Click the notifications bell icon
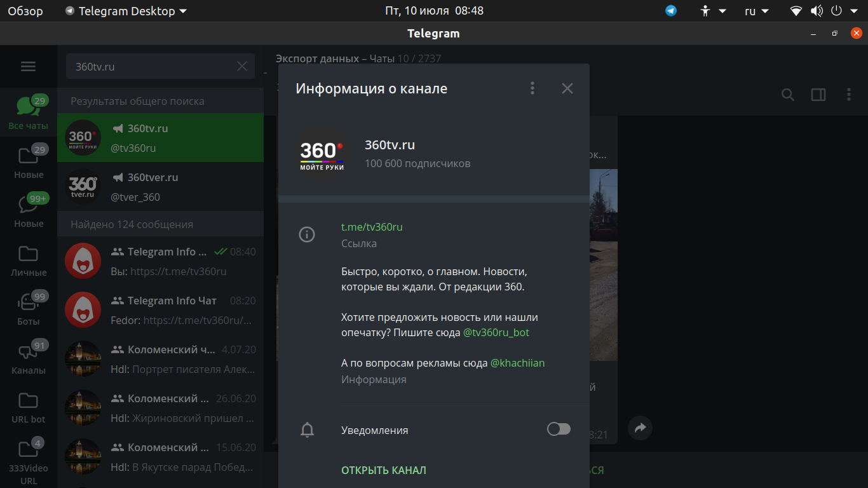 pyautogui.click(x=307, y=430)
